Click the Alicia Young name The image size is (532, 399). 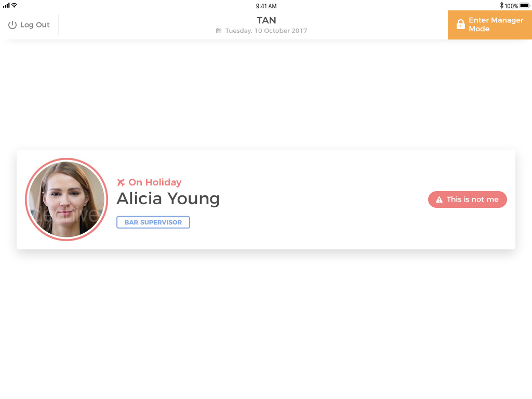(168, 198)
